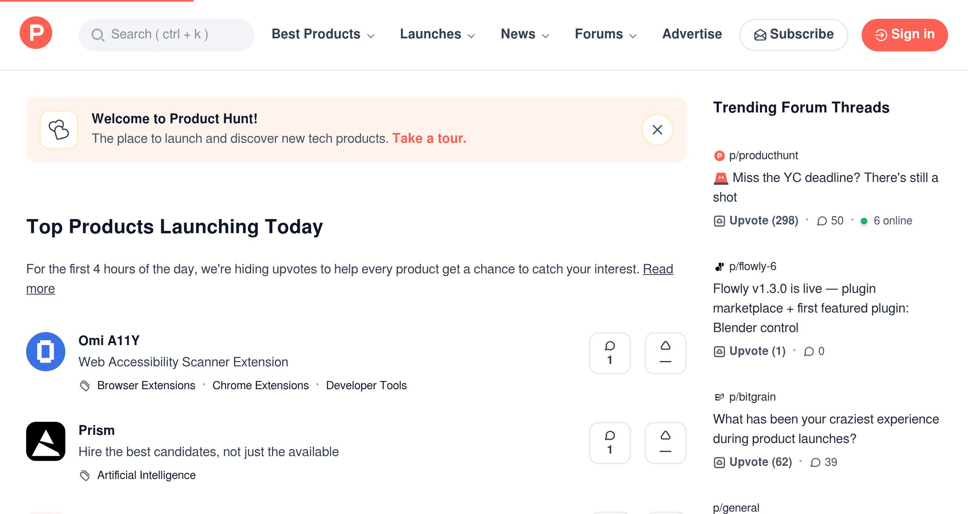Click the tag icon beside Artificial Intelligence

[x=85, y=475]
